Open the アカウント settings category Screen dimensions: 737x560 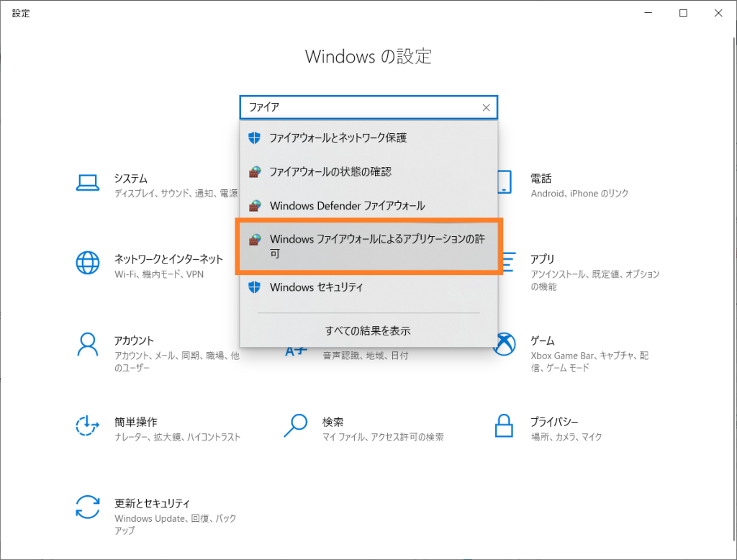(158, 353)
